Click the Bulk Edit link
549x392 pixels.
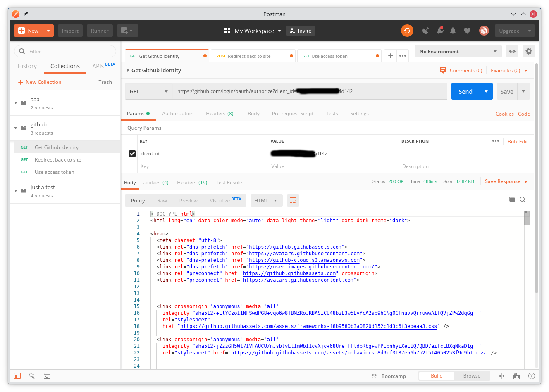(x=518, y=141)
